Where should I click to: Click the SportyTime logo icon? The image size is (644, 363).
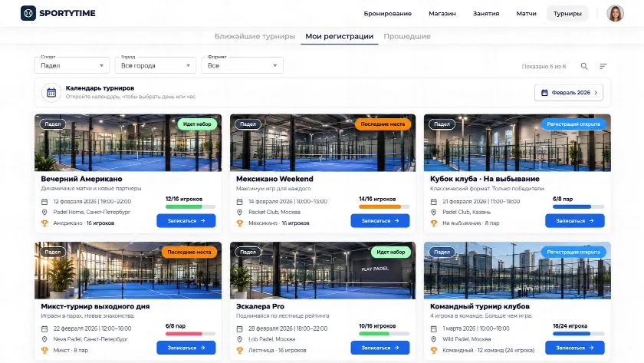point(28,13)
